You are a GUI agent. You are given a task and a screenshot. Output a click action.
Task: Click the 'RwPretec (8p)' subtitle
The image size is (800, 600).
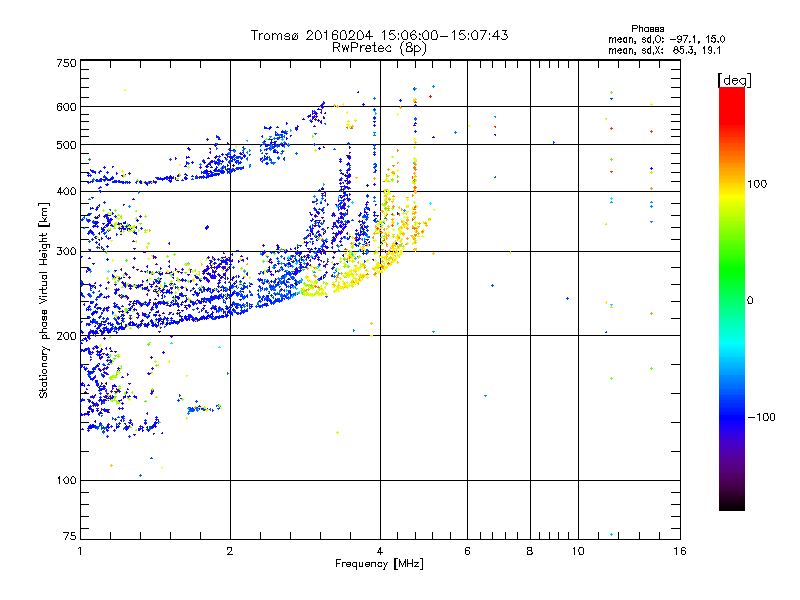point(379,48)
